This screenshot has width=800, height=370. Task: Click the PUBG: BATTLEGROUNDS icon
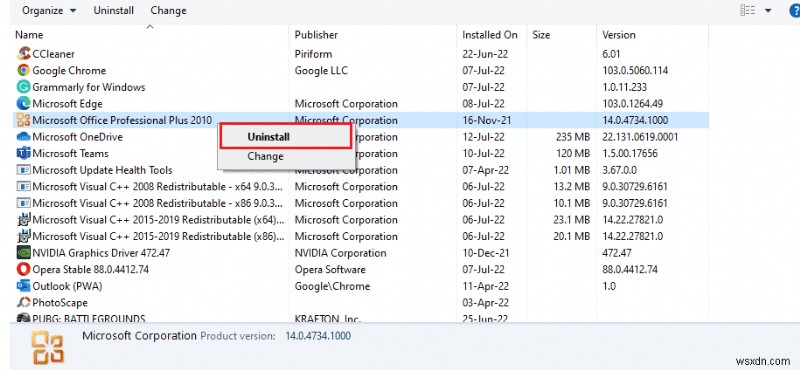point(23,318)
